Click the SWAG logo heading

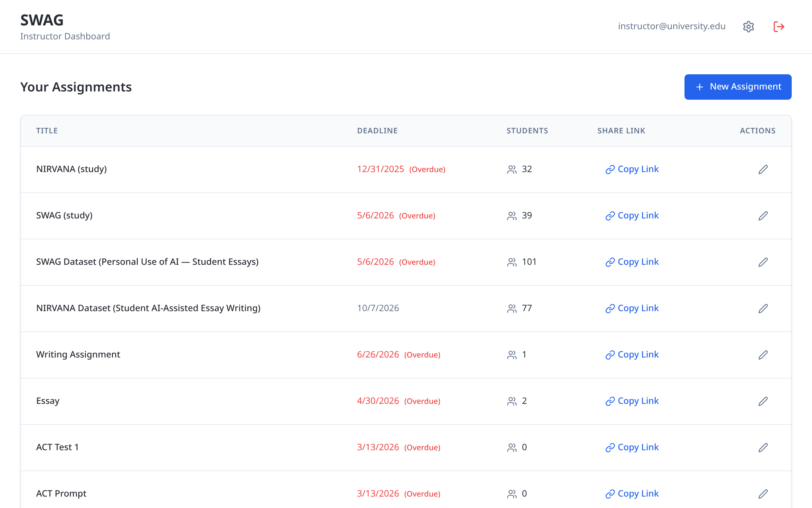tap(42, 20)
